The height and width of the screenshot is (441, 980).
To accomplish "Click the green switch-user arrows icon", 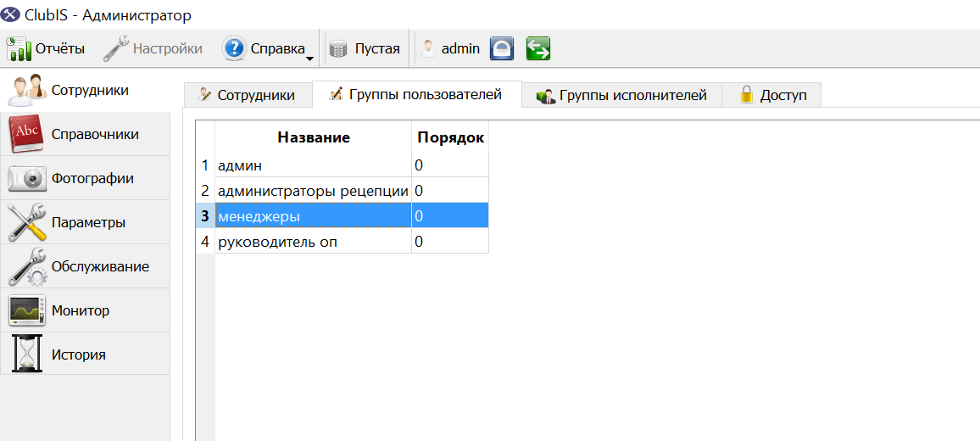I will pos(538,48).
